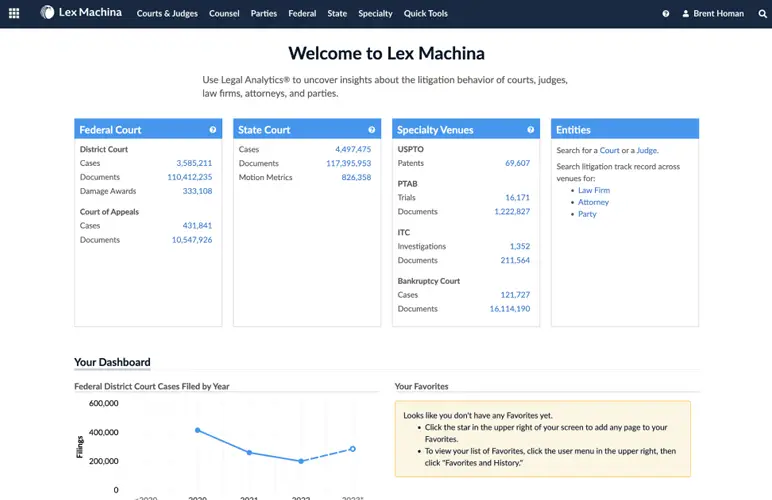The width and height of the screenshot is (772, 500).
Task: Expand the Quick Tools menu
Action: coord(426,14)
